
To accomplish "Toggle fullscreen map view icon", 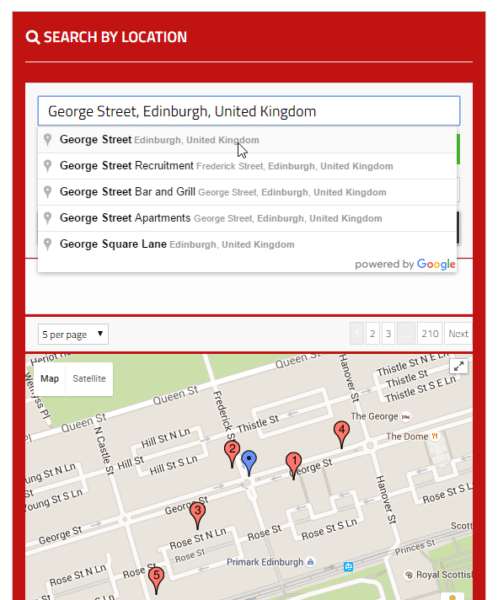I will pos(459,366).
